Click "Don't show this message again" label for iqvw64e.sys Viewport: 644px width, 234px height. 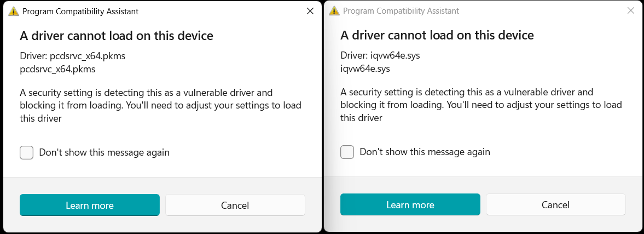425,152
